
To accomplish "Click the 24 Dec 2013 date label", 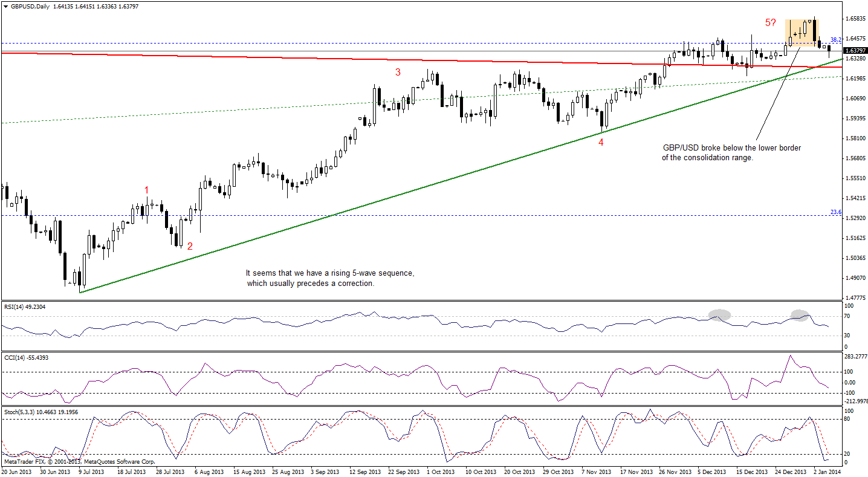I will click(792, 472).
